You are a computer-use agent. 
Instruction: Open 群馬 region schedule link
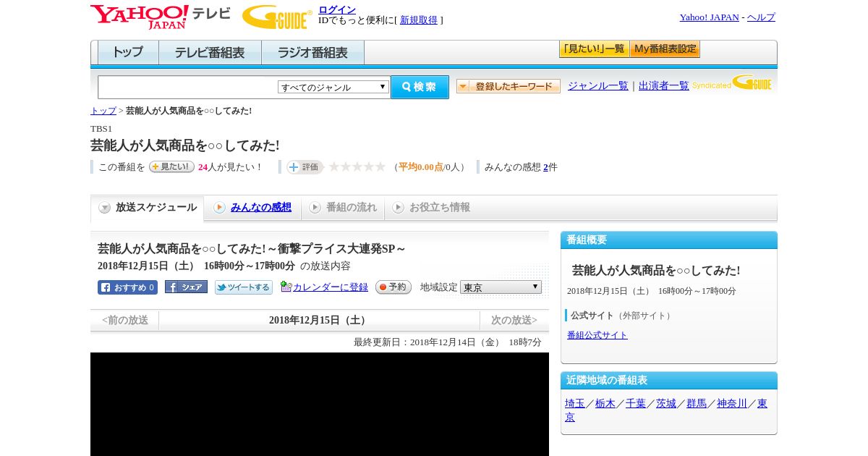pyautogui.click(x=697, y=403)
